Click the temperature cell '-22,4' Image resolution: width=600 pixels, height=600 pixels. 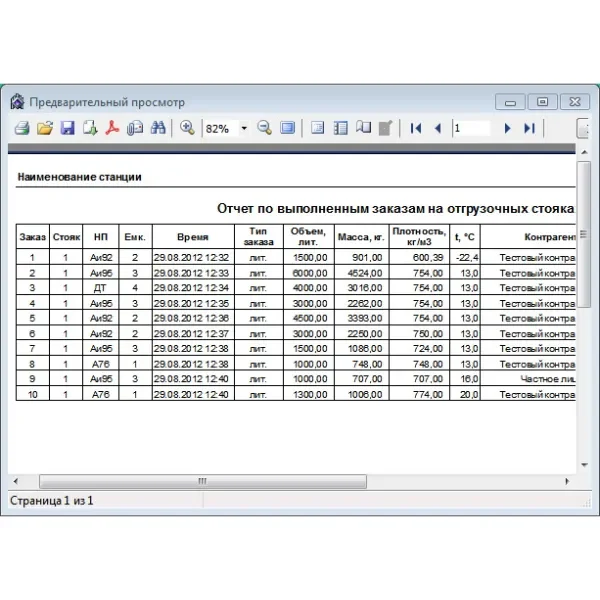[x=467, y=258]
